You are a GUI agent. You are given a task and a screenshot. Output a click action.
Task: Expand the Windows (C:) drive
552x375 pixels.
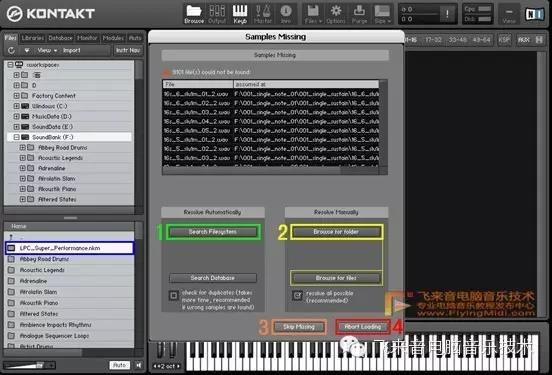[x=16, y=106]
